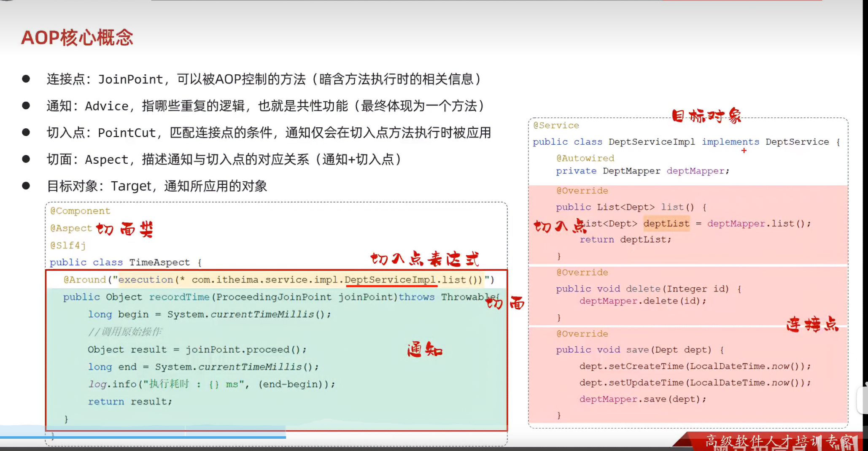Click the @Service annotation in DeptServiceImpl
The height and width of the screenshot is (451, 868).
coord(556,125)
